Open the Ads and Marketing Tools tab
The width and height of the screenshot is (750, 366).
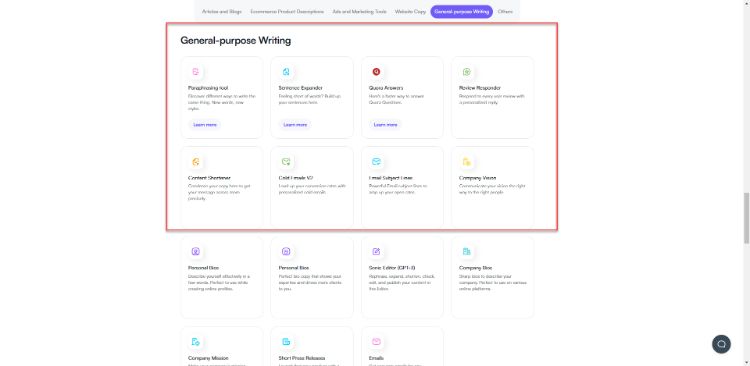click(x=359, y=11)
